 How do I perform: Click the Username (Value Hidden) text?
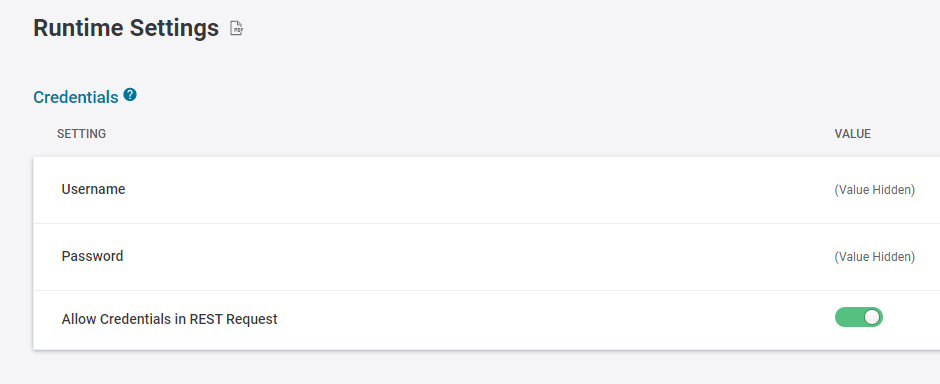[875, 190]
